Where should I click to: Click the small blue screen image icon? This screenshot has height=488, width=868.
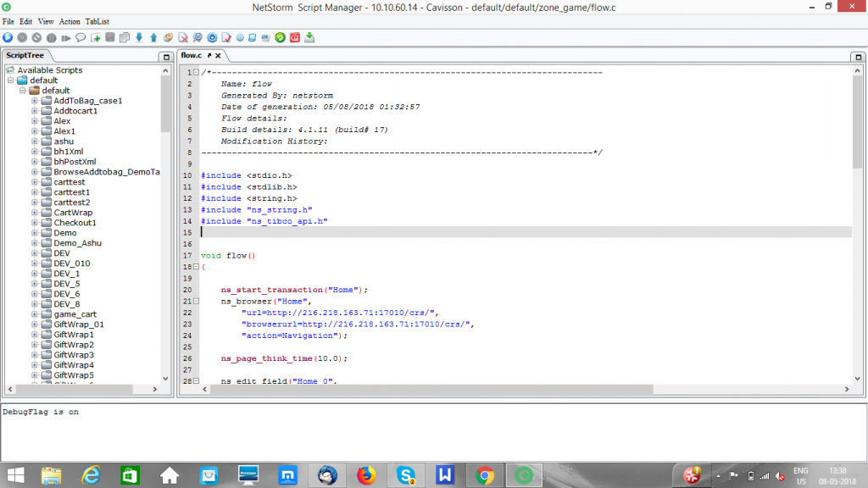265,37
